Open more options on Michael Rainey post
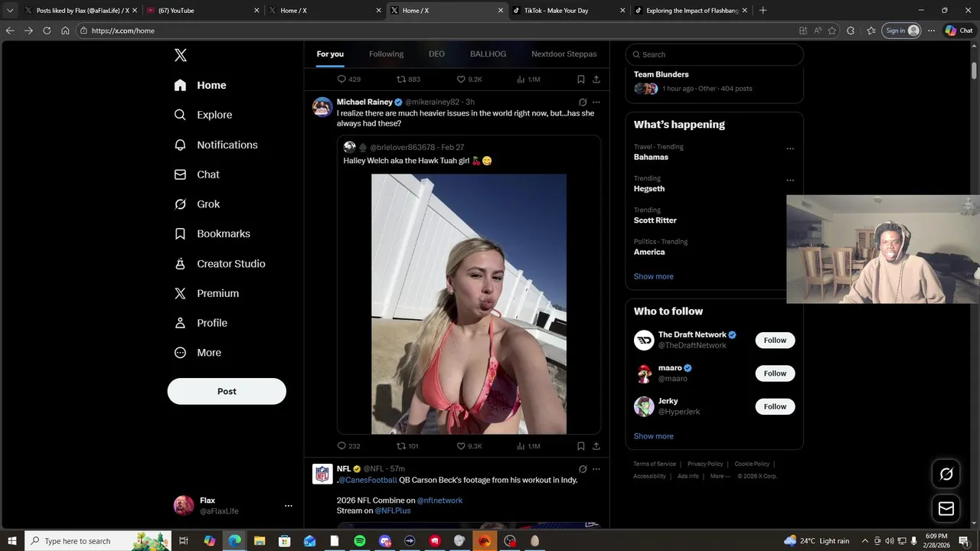The image size is (980, 551). [596, 103]
